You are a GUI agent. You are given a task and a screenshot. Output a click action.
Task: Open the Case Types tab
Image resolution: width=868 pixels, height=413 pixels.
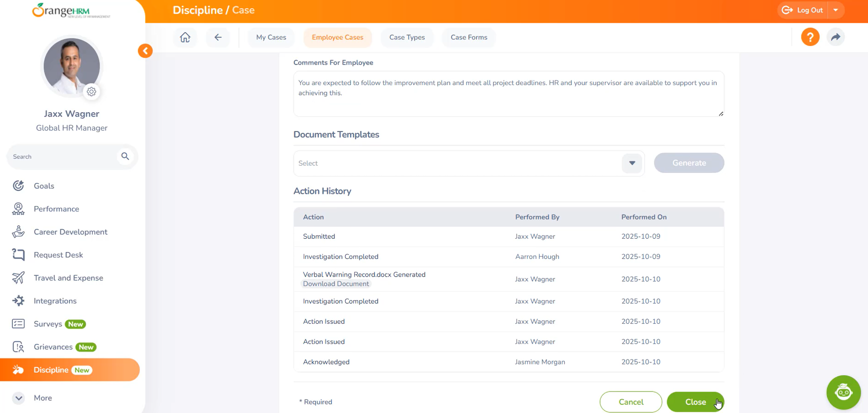point(407,37)
